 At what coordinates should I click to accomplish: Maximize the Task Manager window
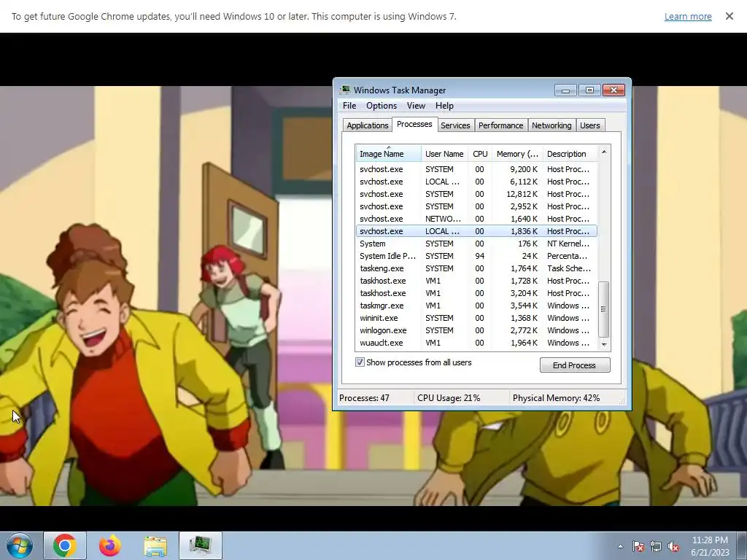point(589,90)
